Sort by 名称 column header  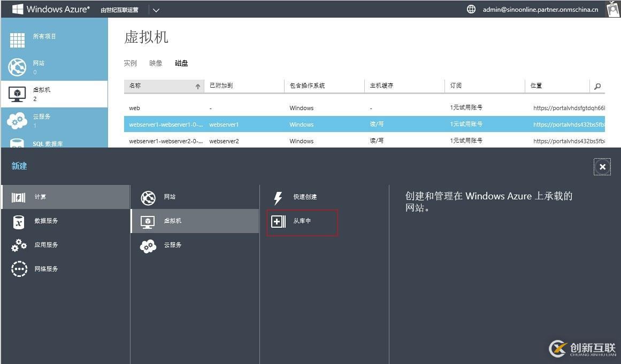[x=164, y=86]
